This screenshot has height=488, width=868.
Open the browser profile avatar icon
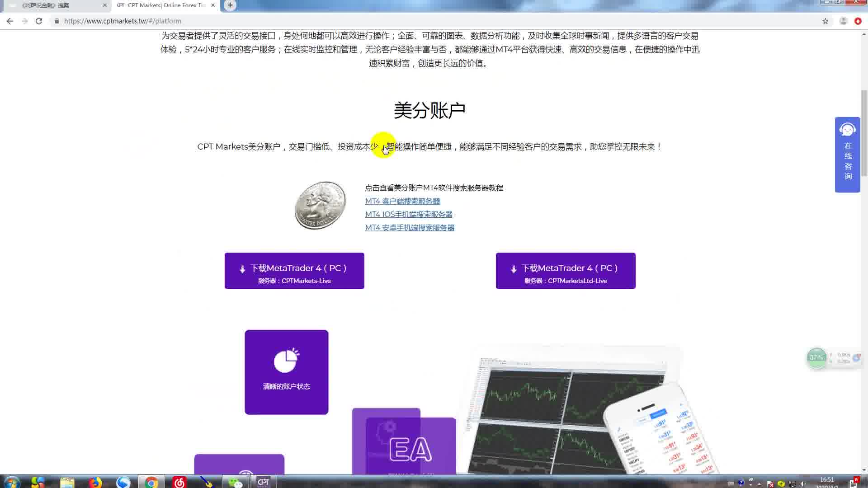[843, 21]
